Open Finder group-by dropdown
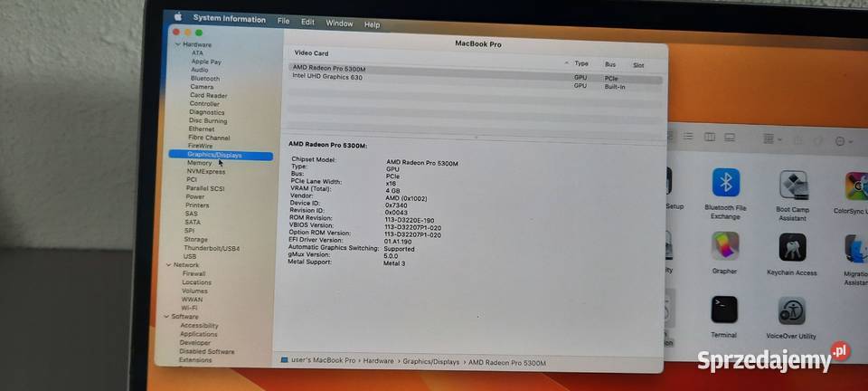 pos(771,138)
